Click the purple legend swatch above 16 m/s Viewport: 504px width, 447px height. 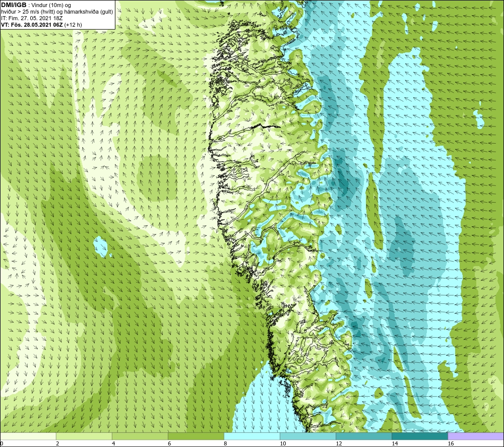(x=476, y=436)
